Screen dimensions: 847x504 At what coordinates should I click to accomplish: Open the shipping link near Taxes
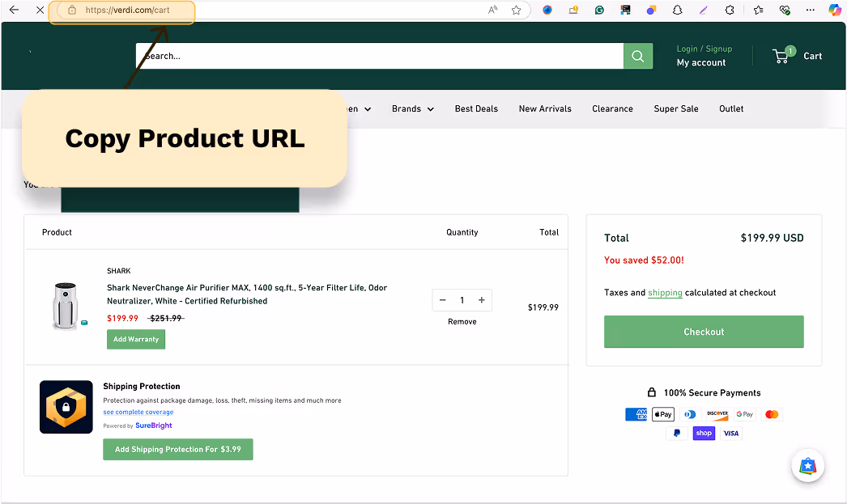(x=665, y=293)
